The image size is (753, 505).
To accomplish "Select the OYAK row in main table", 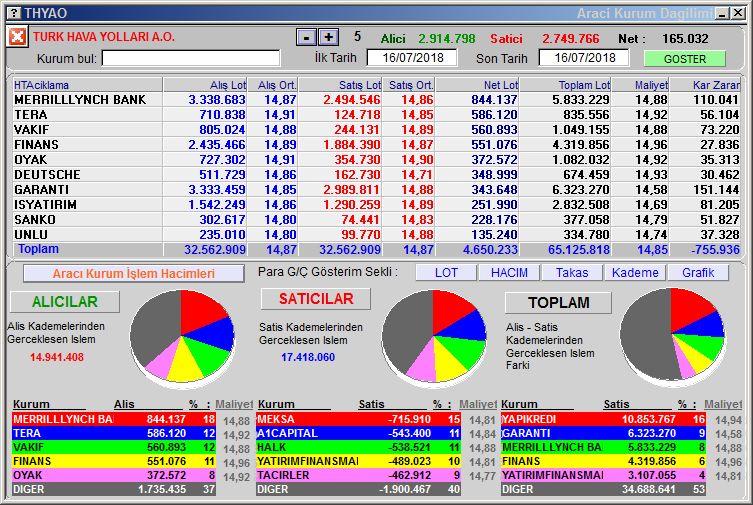I will tap(376, 159).
